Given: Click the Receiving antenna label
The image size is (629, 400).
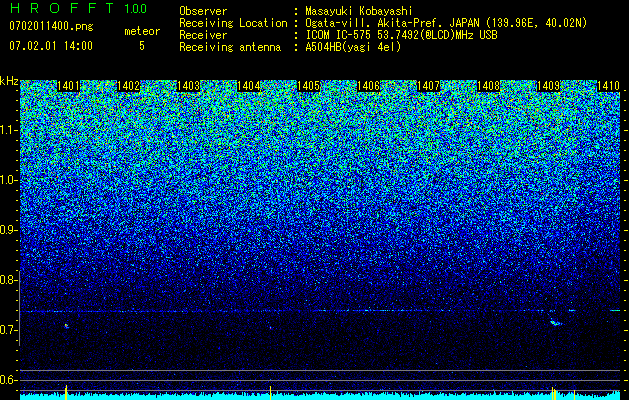Looking at the screenshot, I should click(230, 47).
